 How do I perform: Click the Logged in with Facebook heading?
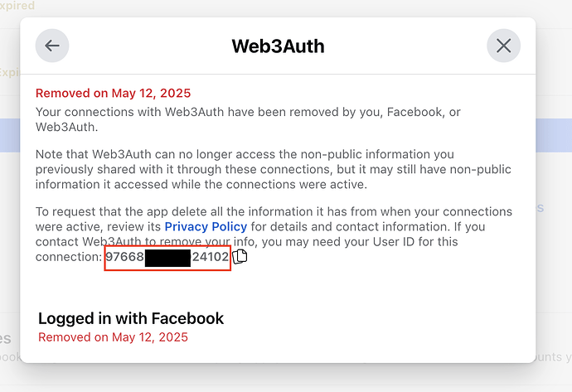click(131, 318)
